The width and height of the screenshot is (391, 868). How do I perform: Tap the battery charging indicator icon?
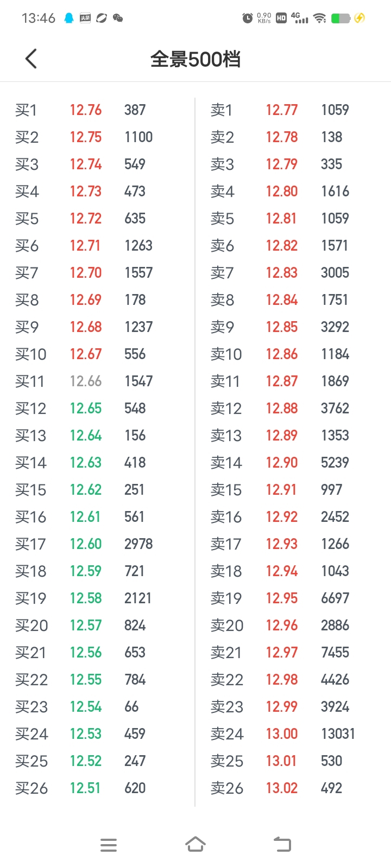(x=359, y=18)
